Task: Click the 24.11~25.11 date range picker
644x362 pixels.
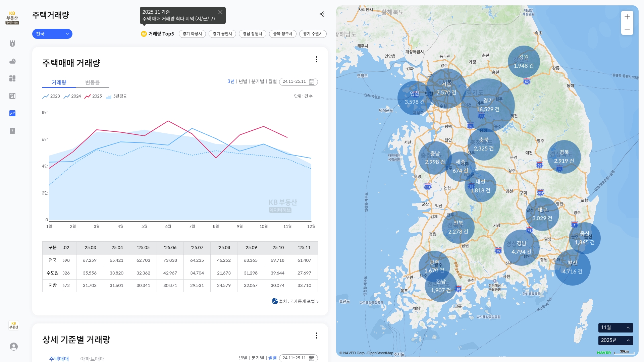Action: click(298, 82)
